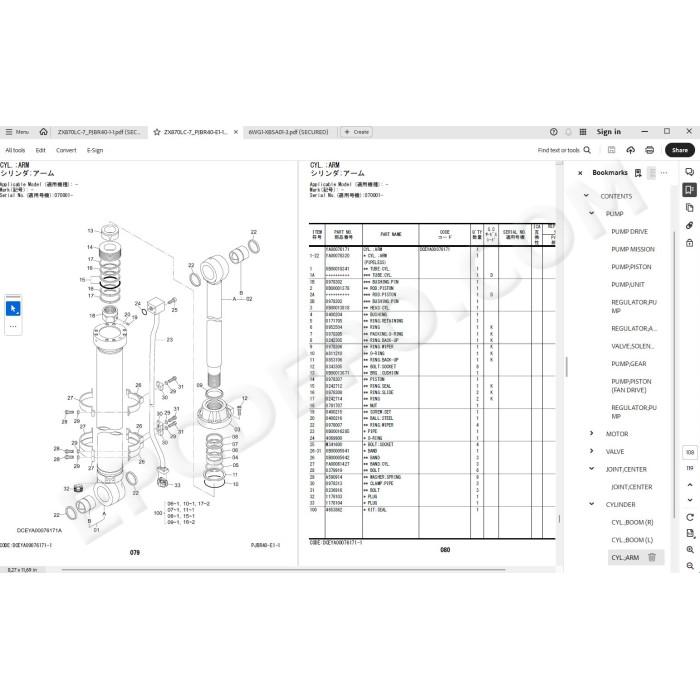Click the zoom out magnifier icon
The height and width of the screenshot is (700, 700).
[x=690, y=566]
